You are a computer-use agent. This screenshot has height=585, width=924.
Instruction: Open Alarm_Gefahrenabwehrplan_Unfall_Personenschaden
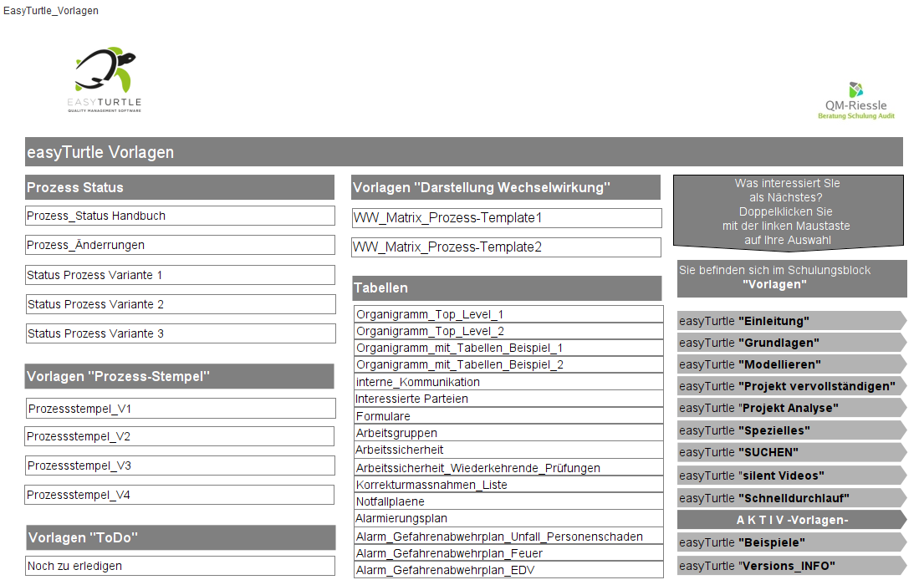[508, 536]
